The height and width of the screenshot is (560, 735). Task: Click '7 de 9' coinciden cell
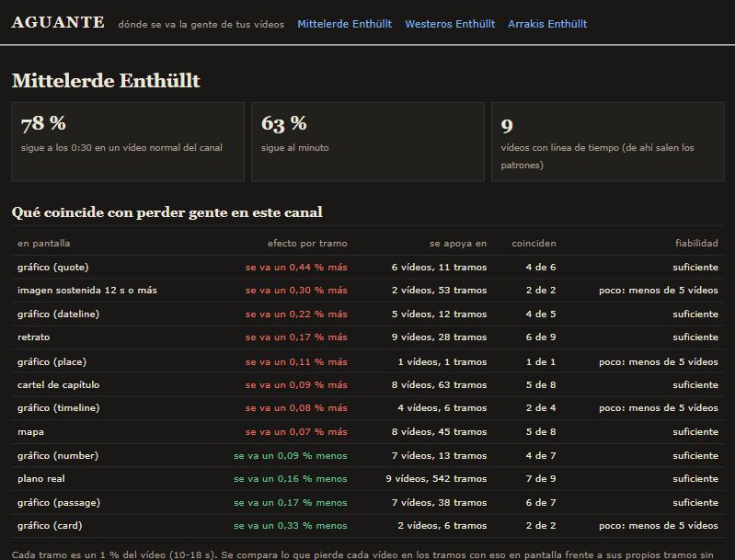(x=541, y=478)
